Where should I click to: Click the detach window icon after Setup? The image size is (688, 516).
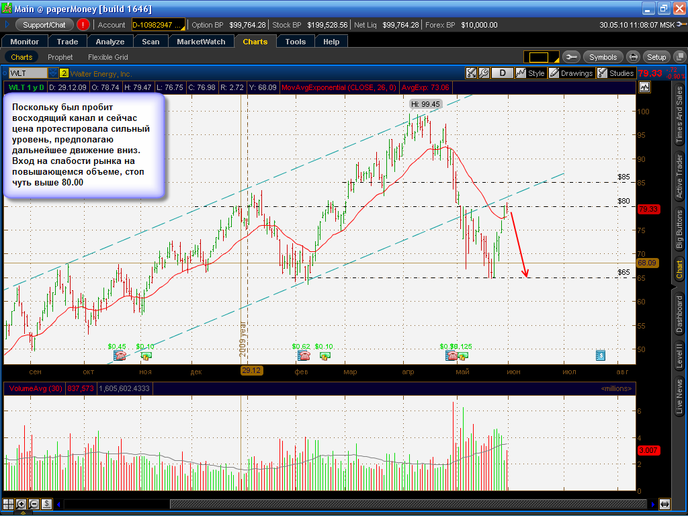pos(679,57)
